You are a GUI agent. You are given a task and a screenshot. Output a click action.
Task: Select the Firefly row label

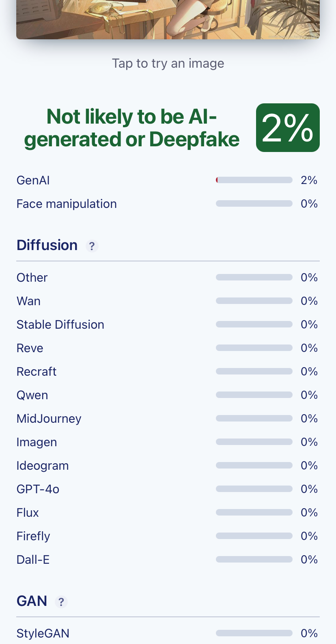[x=33, y=536]
